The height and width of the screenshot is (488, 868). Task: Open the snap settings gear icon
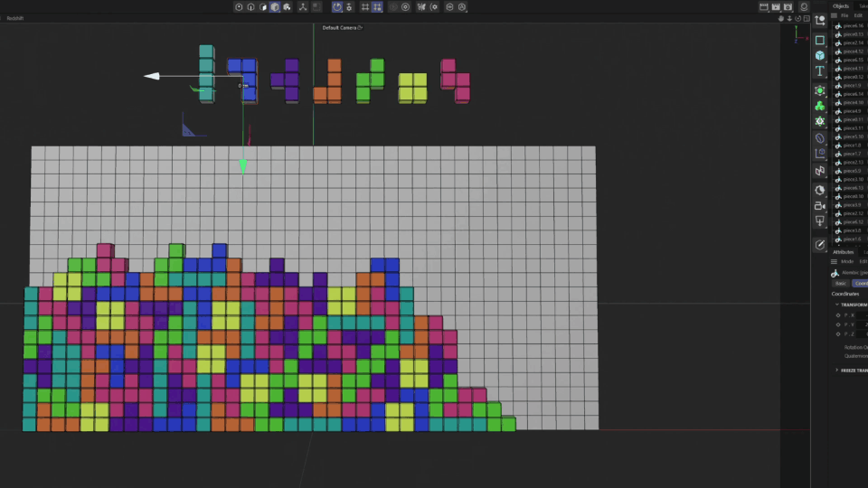[x=349, y=7]
